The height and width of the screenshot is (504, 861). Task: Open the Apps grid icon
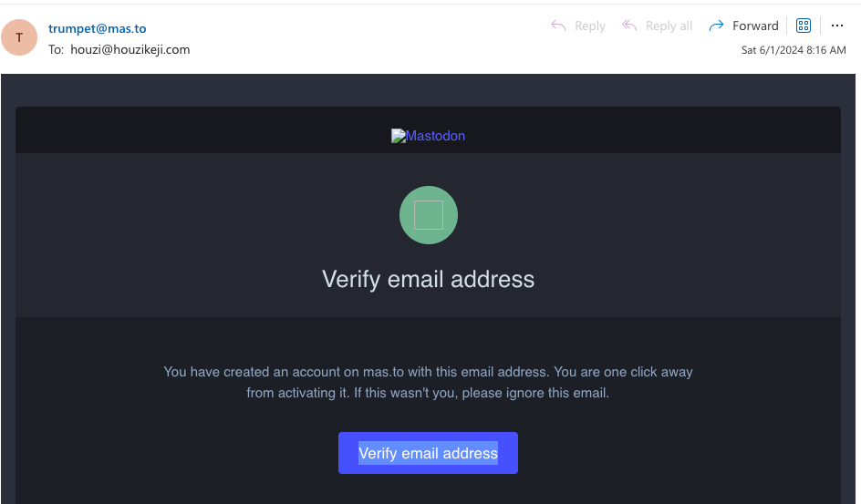coord(804,26)
